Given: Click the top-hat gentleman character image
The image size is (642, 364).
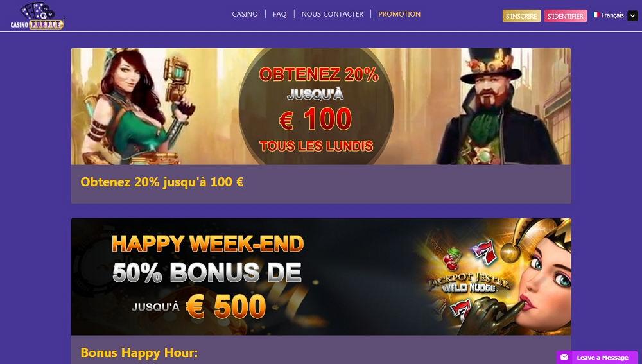Looking at the screenshot, I should [498, 107].
